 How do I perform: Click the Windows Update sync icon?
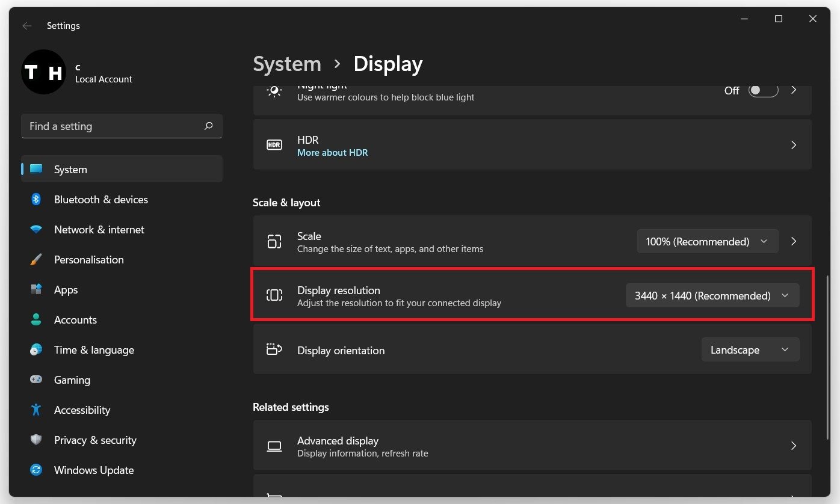[36, 470]
